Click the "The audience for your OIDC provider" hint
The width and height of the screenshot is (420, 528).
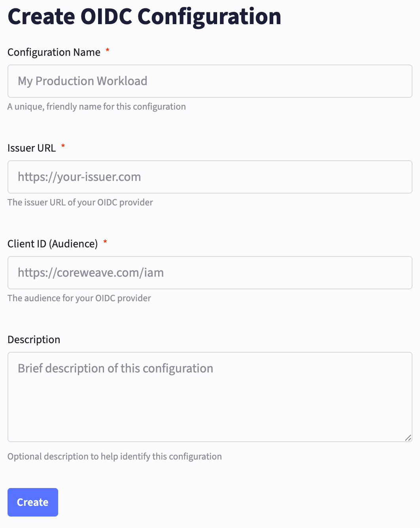click(x=79, y=298)
